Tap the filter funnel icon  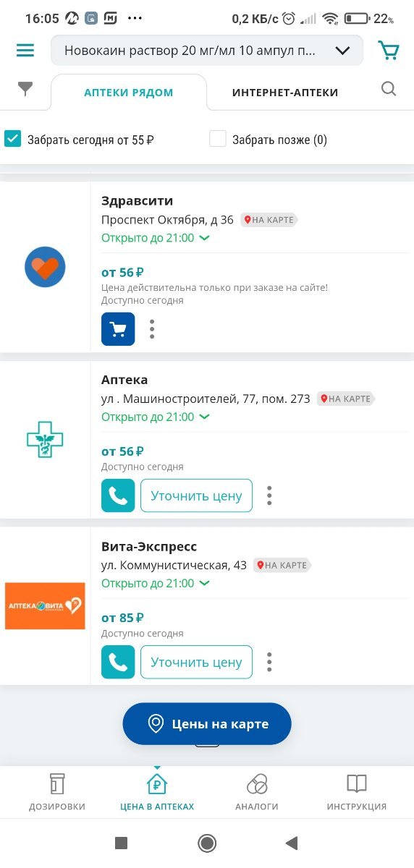(x=25, y=89)
